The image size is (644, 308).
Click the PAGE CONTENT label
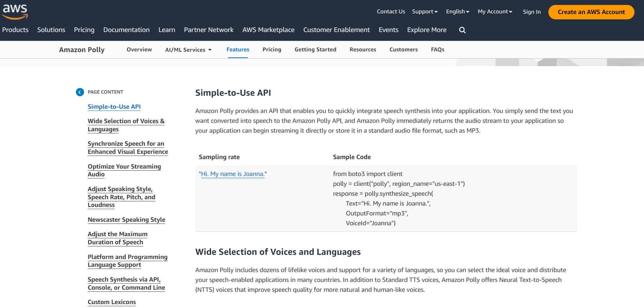pyautogui.click(x=105, y=92)
